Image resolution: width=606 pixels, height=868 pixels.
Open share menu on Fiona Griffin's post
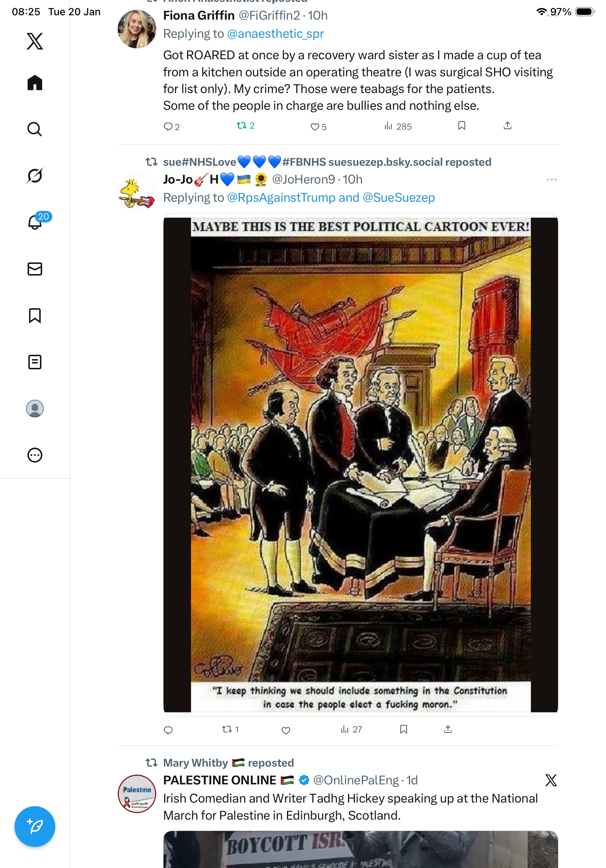pyautogui.click(x=508, y=125)
